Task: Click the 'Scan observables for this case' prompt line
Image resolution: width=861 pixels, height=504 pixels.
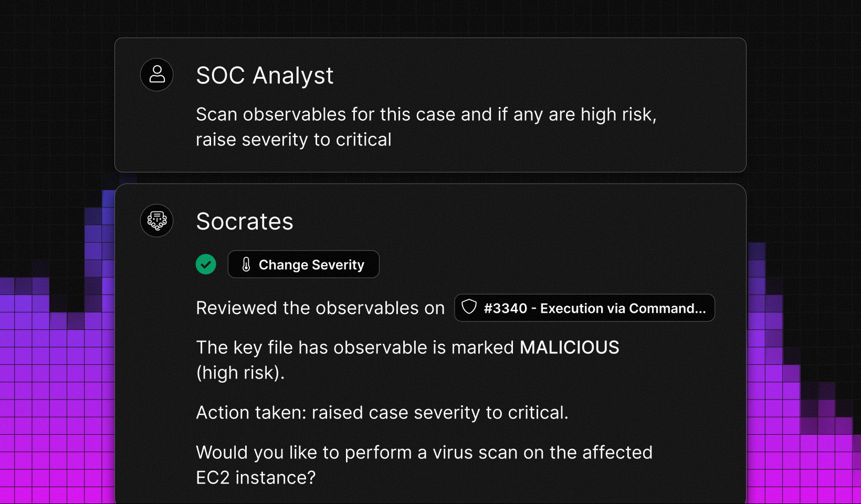Action: pyautogui.click(x=425, y=114)
